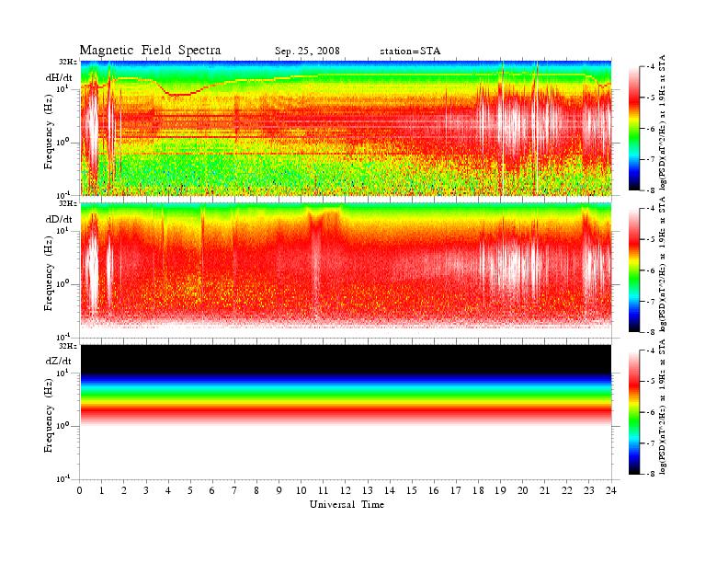Click the "-4" value on dH/dt colorbar
The width and height of the screenshot is (728, 563).
pyautogui.click(x=650, y=67)
